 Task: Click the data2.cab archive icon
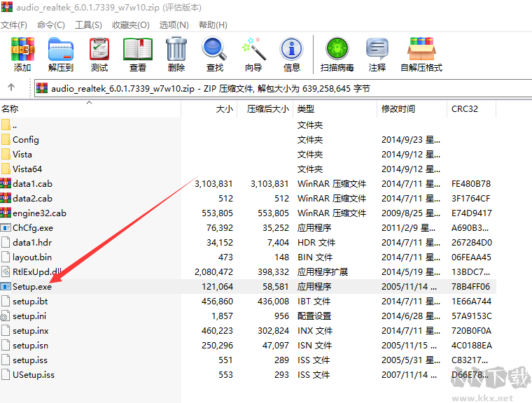point(6,198)
